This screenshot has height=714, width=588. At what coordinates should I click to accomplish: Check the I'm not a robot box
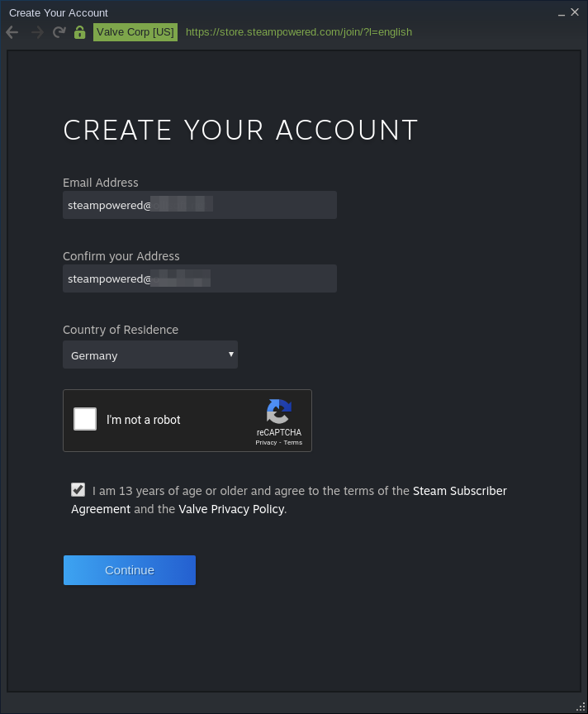point(85,419)
